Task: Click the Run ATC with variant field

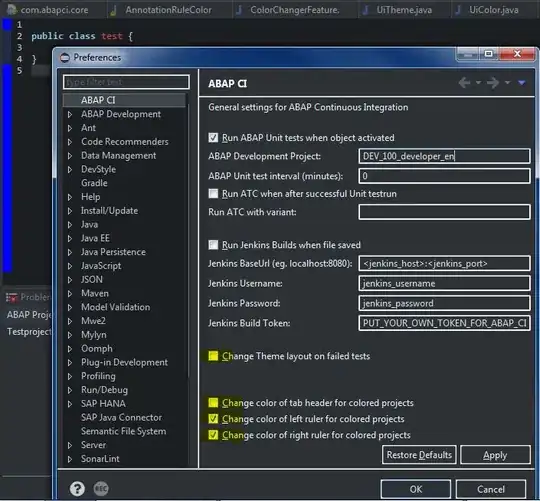Action: pos(444,212)
